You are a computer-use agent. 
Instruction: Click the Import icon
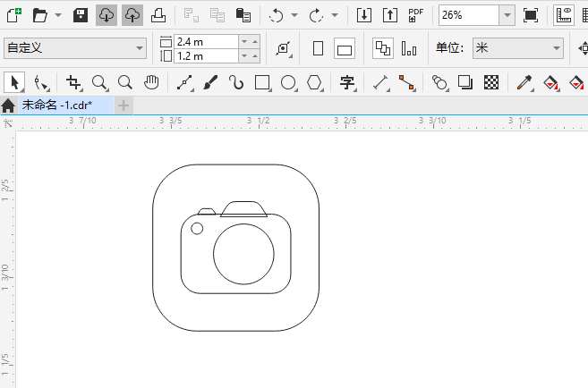[364, 15]
